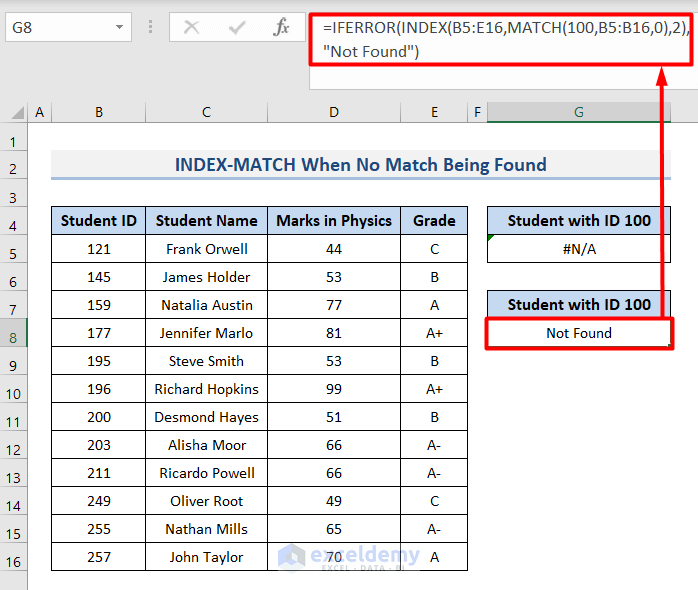Open the Name Box dropdown arrow
Screen dimensions: 698x590
click(x=119, y=27)
